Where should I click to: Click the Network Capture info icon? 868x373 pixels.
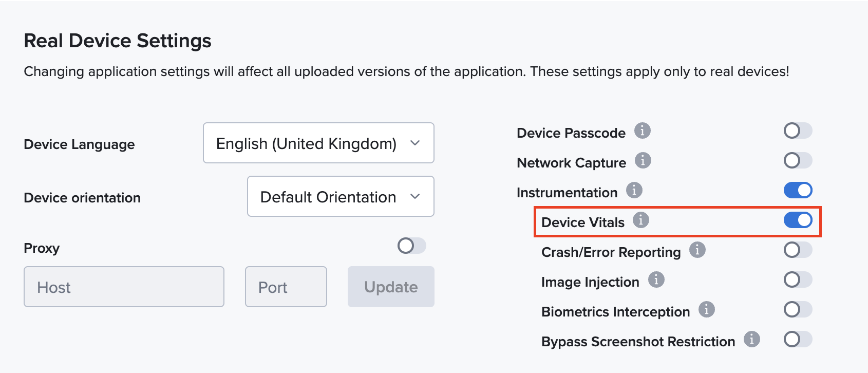tap(643, 161)
